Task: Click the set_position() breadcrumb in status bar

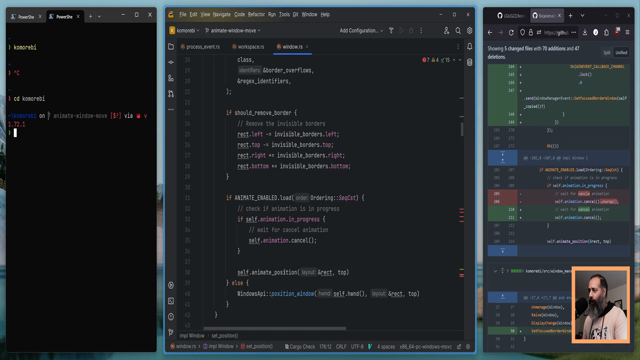Action: 257,347
